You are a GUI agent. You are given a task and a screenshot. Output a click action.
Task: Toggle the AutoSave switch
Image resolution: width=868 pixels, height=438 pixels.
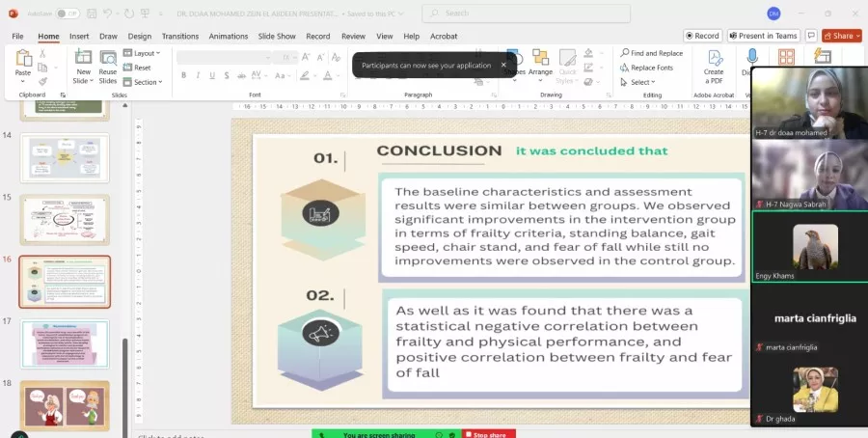68,14
